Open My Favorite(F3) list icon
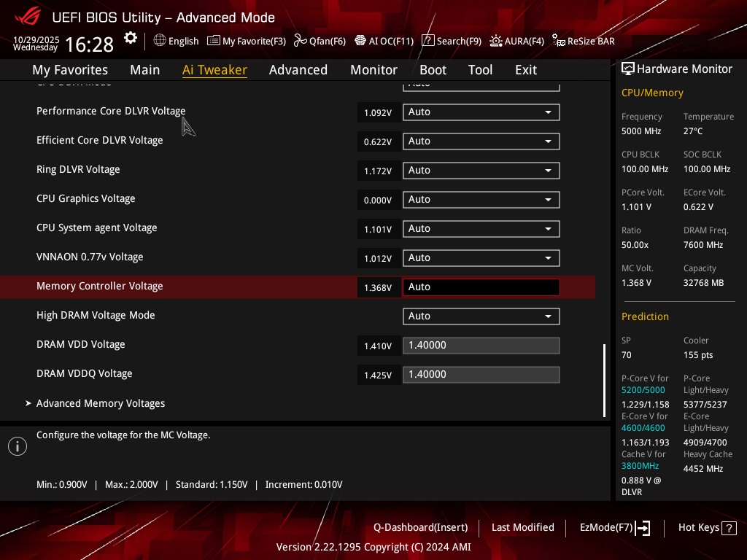The width and height of the screenshot is (747, 560). pos(214,41)
